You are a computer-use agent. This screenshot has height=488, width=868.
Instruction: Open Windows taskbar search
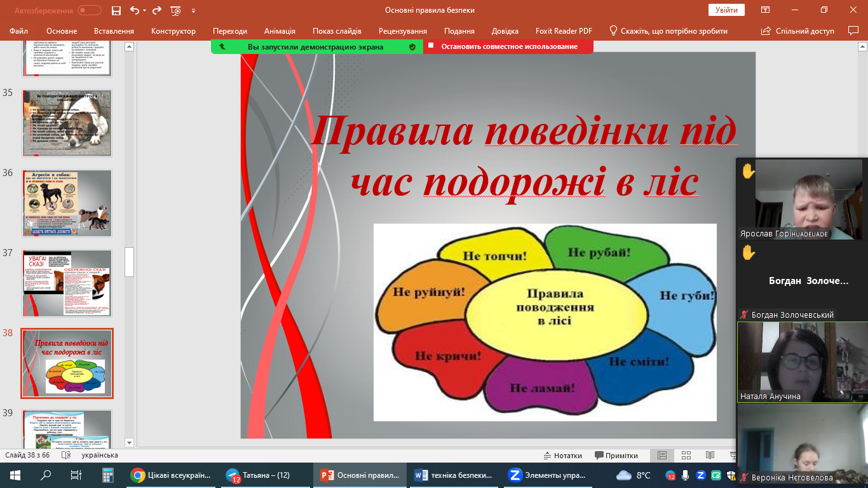(46, 475)
